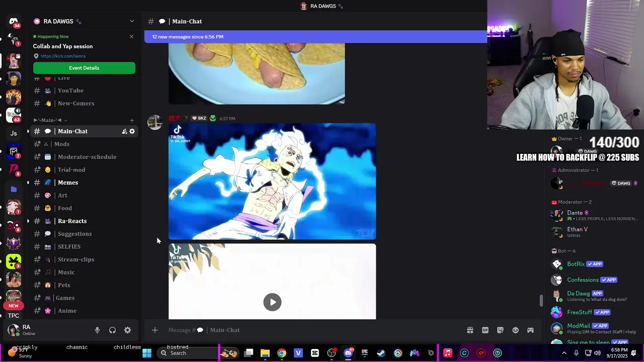This screenshot has height=362, width=644.
Task: Open the Js server icon
Action: [x=14, y=133]
